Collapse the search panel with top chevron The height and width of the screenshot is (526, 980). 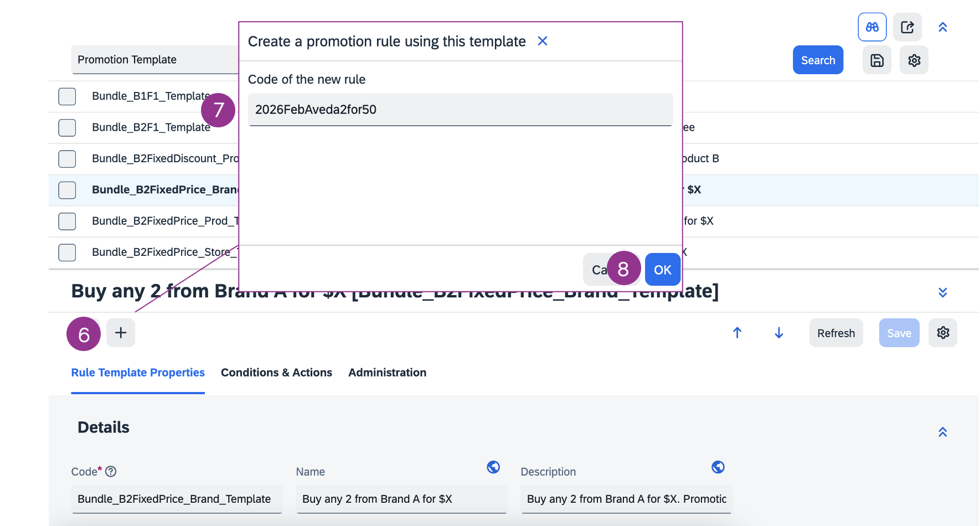[942, 27]
